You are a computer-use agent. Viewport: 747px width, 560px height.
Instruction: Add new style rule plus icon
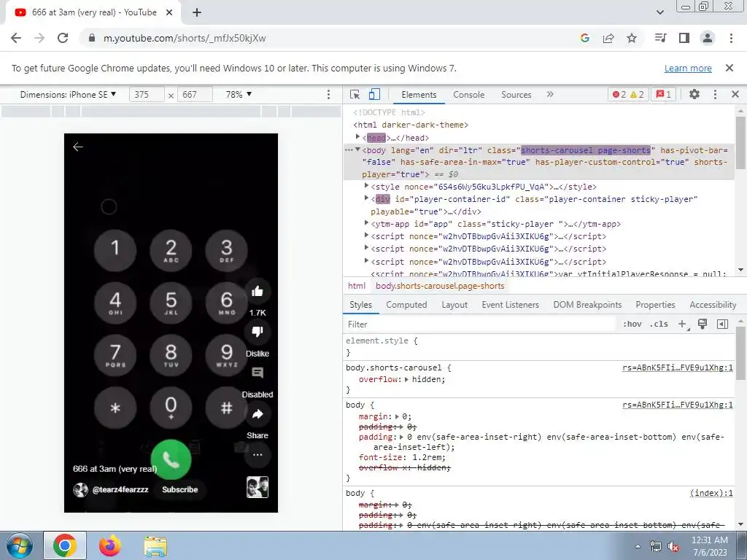pos(683,324)
